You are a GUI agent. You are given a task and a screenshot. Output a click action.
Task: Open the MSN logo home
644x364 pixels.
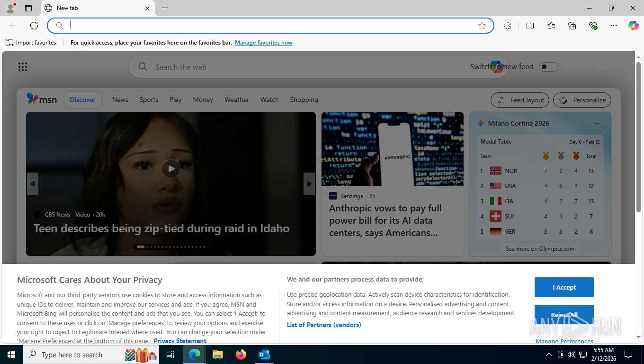[42, 99]
